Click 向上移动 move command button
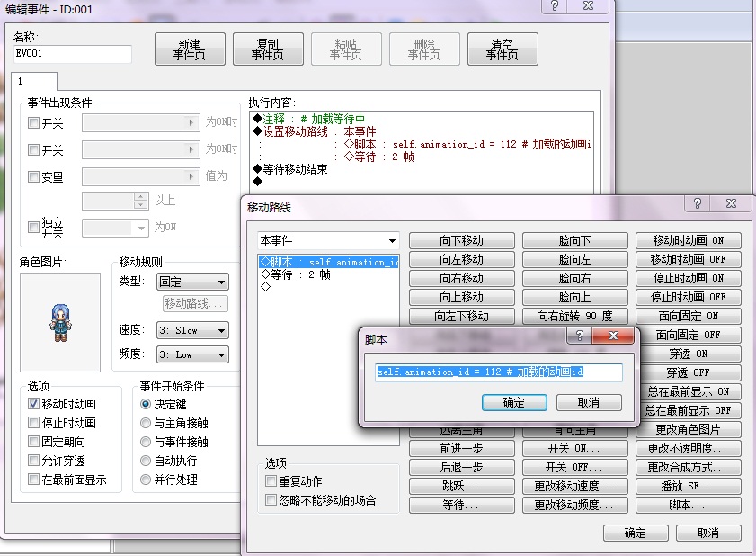The width and height of the screenshot is (756, 556). pyautogui.click(x=461, y=297)
